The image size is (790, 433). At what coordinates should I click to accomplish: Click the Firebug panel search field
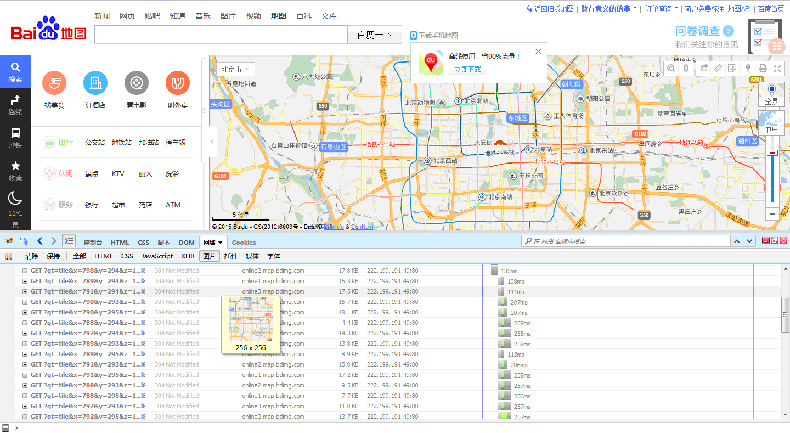tap(625, 241)
